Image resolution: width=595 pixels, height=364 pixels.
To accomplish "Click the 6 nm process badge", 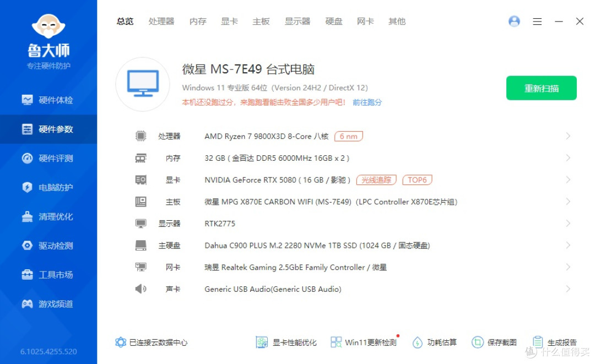I will coord(348,136).
